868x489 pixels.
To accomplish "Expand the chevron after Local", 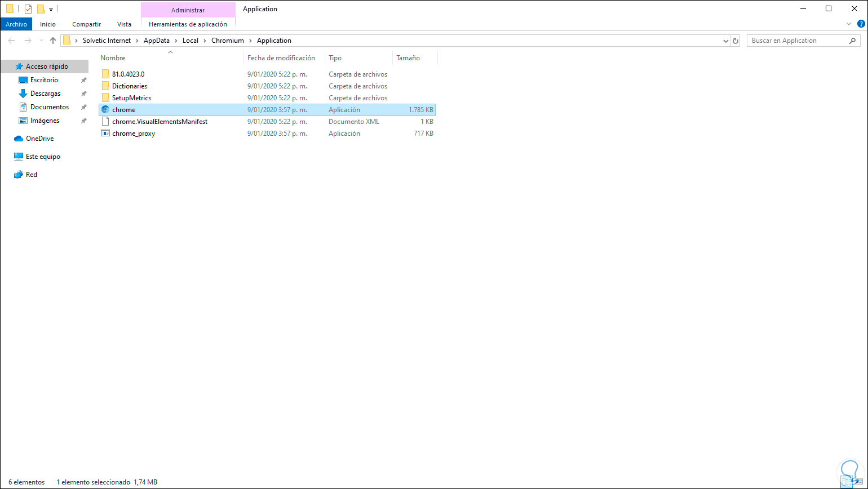I will [x=205, y=41].
